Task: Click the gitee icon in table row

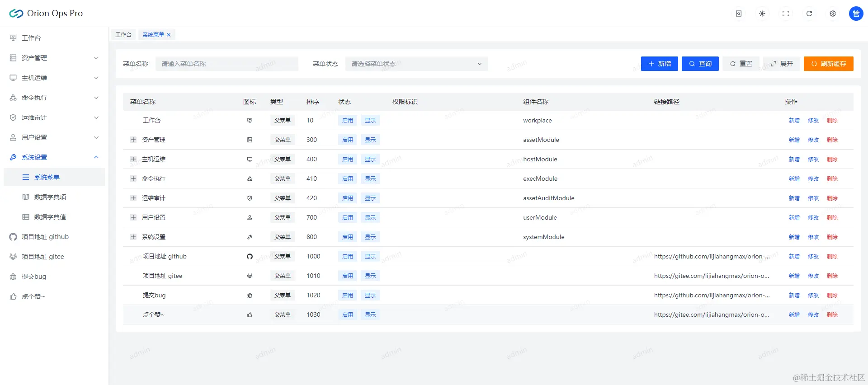Action: pyautogui.click(x=250, y=276)
